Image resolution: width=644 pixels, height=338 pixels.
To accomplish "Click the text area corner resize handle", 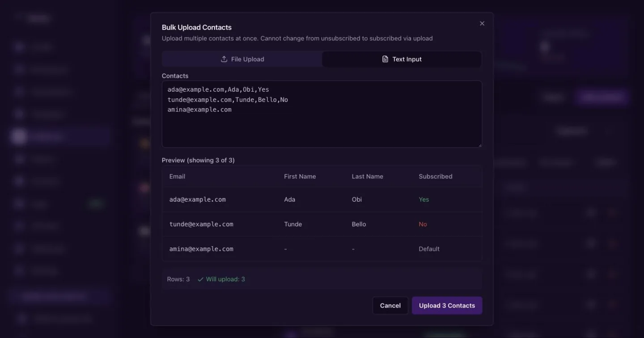I will coord(480,145).
